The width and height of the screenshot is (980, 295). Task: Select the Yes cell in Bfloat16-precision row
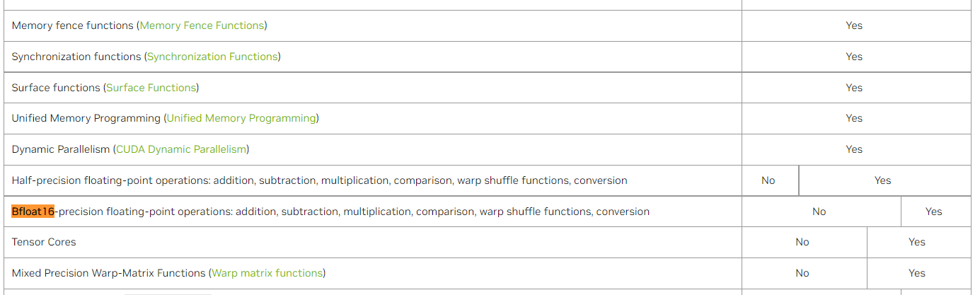pyautogui.click(x=933, y=212)
